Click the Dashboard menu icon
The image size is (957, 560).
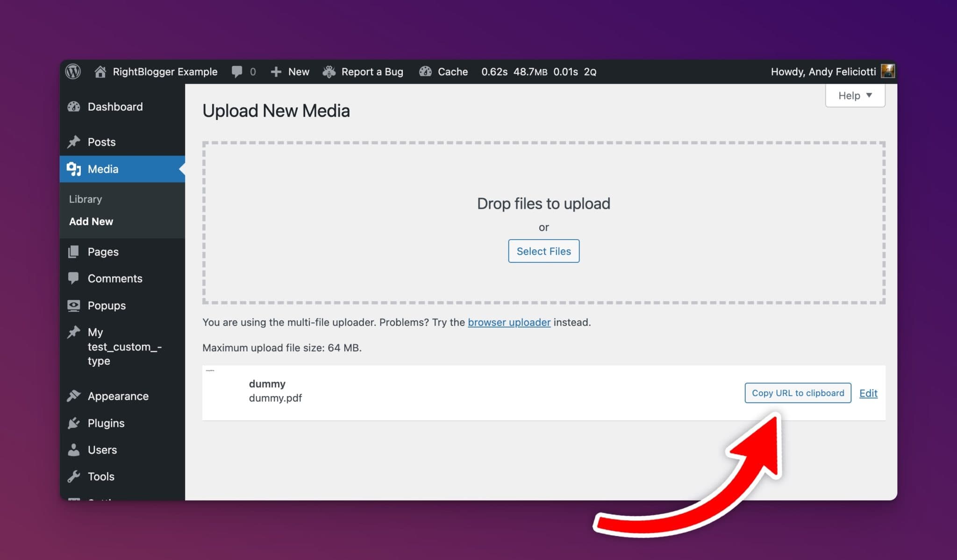click(75, 106)
